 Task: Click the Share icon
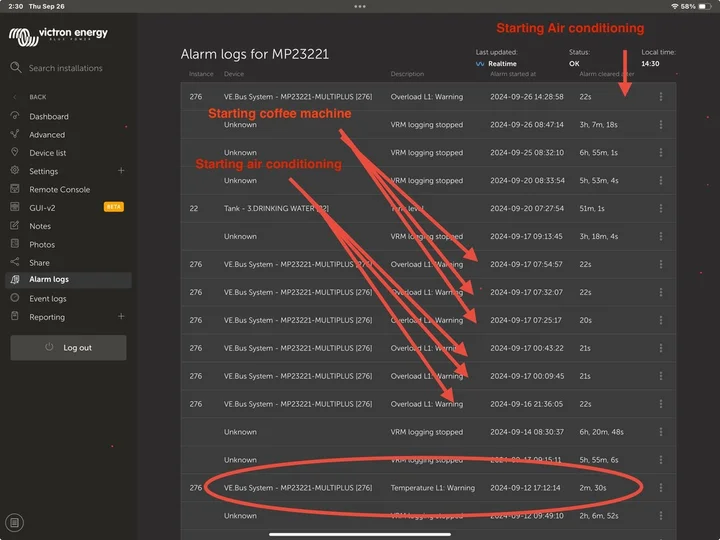click(x=15, y=262)
